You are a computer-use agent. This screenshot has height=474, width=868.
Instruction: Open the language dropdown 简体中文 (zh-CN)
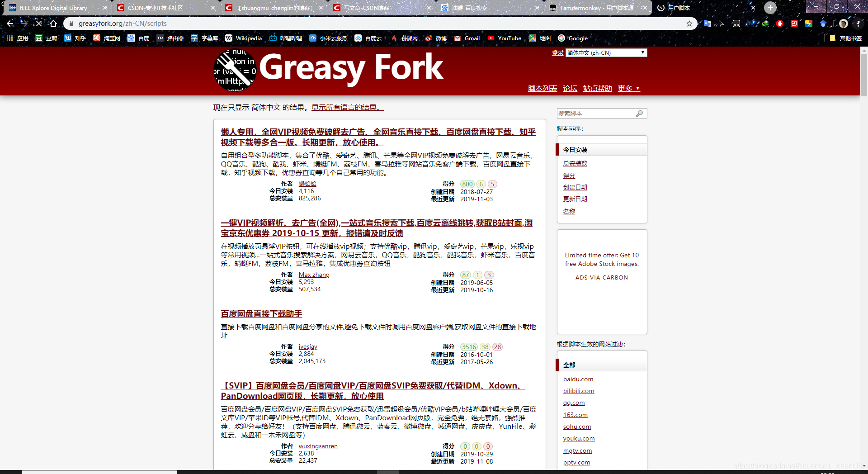point(606,53)
